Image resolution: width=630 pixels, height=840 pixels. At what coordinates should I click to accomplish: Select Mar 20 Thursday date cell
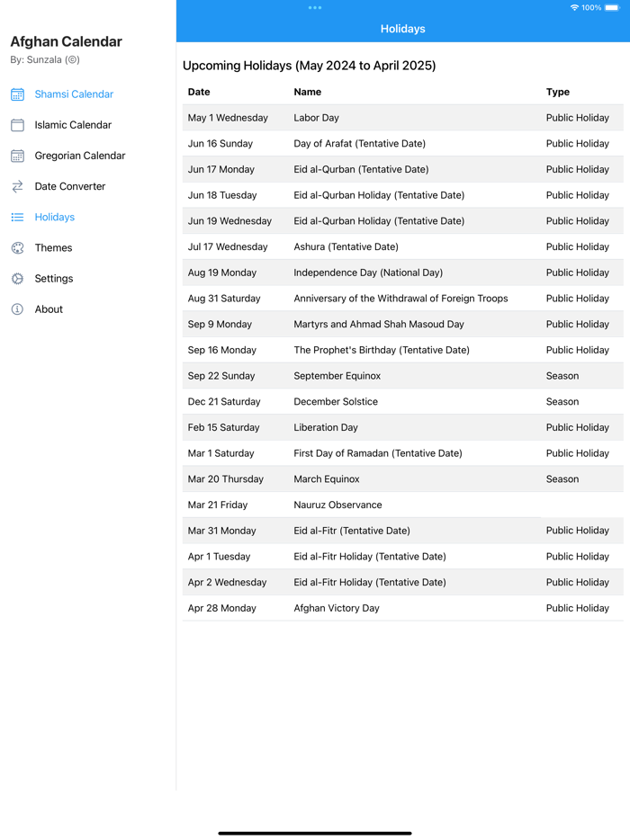click(x=226, y=479)
